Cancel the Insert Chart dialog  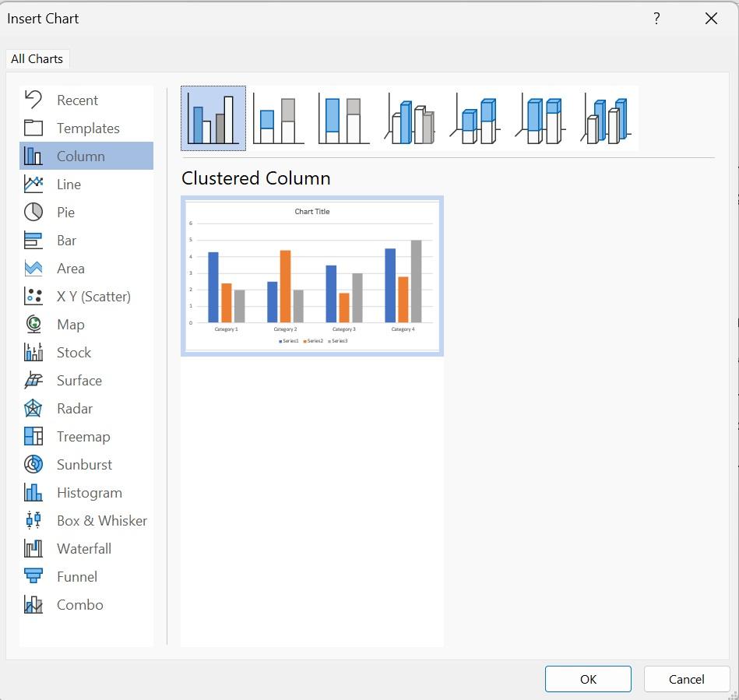pyautogui.click(x=686, y=679)
